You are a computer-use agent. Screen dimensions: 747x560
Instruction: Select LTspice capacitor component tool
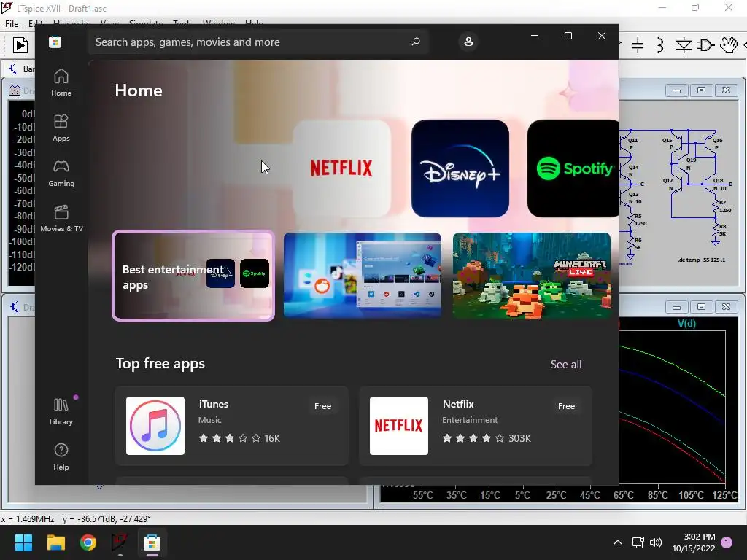coord(638,46)
